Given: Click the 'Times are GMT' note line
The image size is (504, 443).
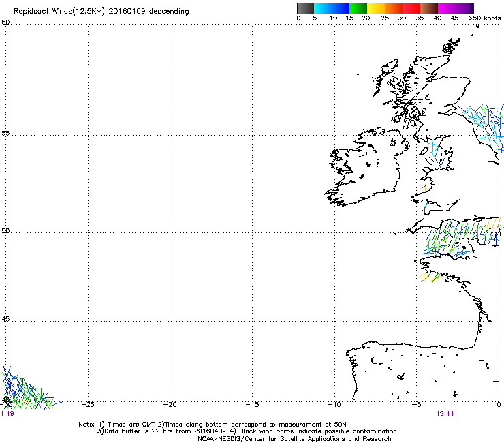Looking at the screenshot, I should [x=212, y=425].
